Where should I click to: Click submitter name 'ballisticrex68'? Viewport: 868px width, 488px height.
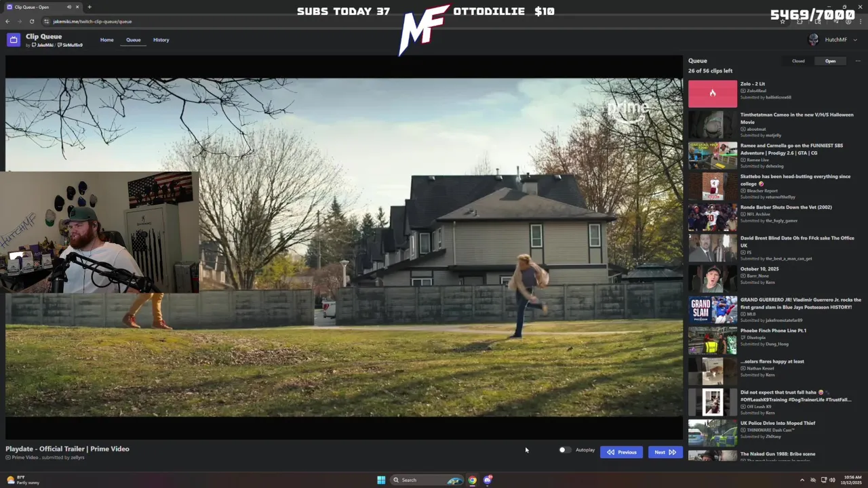[x=778, y=98]
